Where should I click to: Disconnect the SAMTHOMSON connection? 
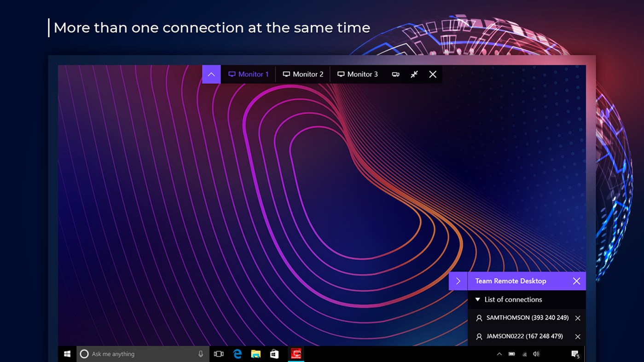pos(578,318)
